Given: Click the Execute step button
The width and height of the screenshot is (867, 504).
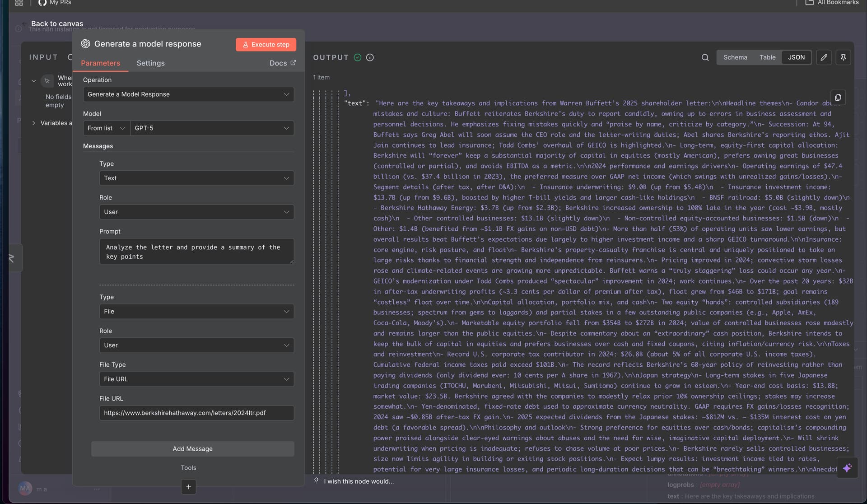Looking at the screenshot, I should [x=266, y=44].
